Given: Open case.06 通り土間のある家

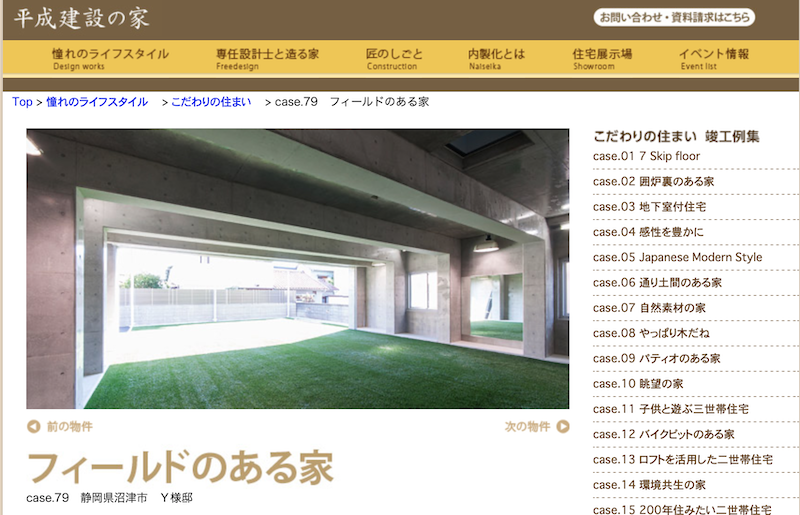Looking at the screenshot, I should coord(657,282).
